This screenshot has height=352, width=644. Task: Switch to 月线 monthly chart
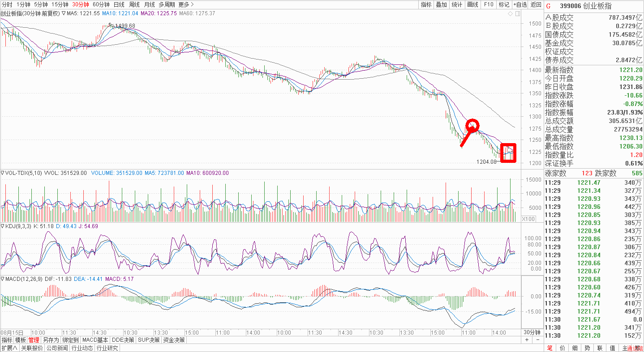(x=149, y=4)
